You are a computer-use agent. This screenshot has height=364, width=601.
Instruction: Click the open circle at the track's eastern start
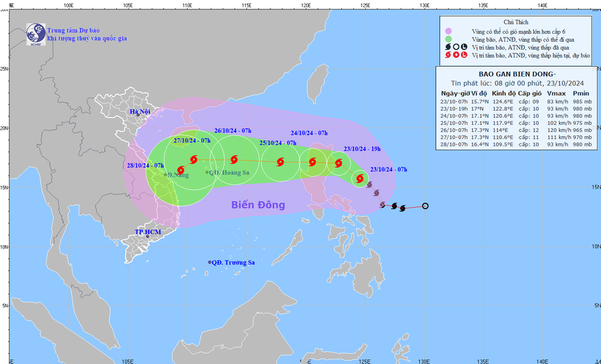(425, 206)
